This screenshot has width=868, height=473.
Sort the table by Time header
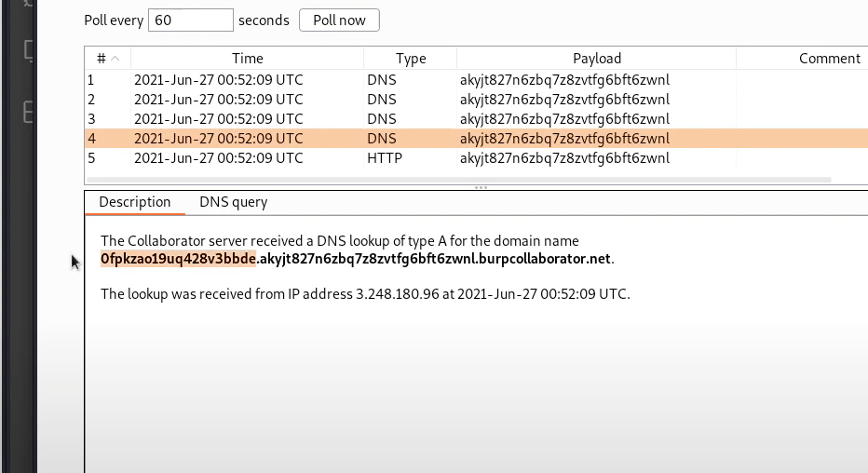[x=247, y=59]
